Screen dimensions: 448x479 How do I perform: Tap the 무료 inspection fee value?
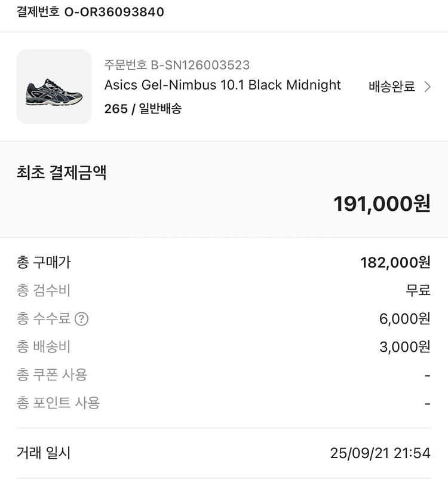(418, 291)
